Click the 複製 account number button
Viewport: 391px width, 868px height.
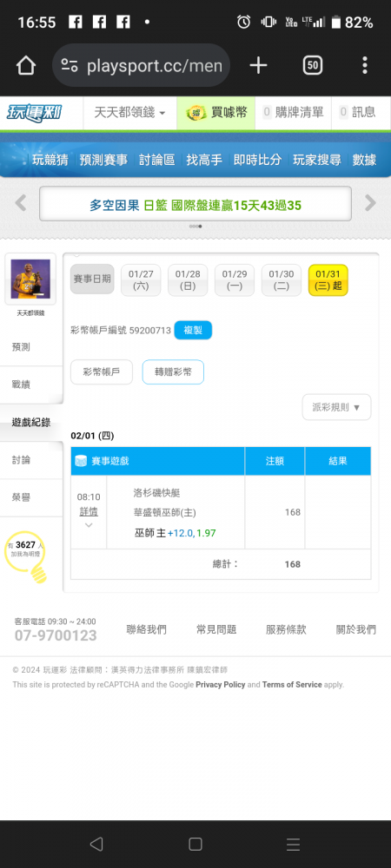coord(193,331)
